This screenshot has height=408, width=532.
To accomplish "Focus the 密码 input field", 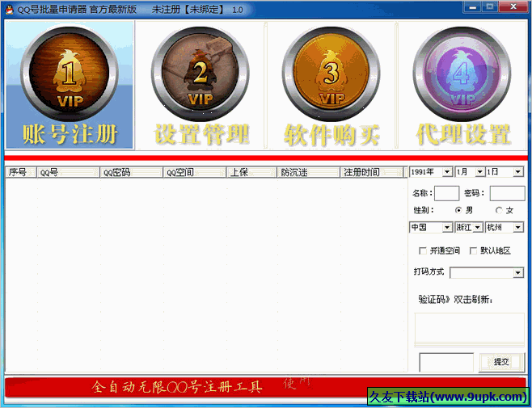I will tap(507, 193).
